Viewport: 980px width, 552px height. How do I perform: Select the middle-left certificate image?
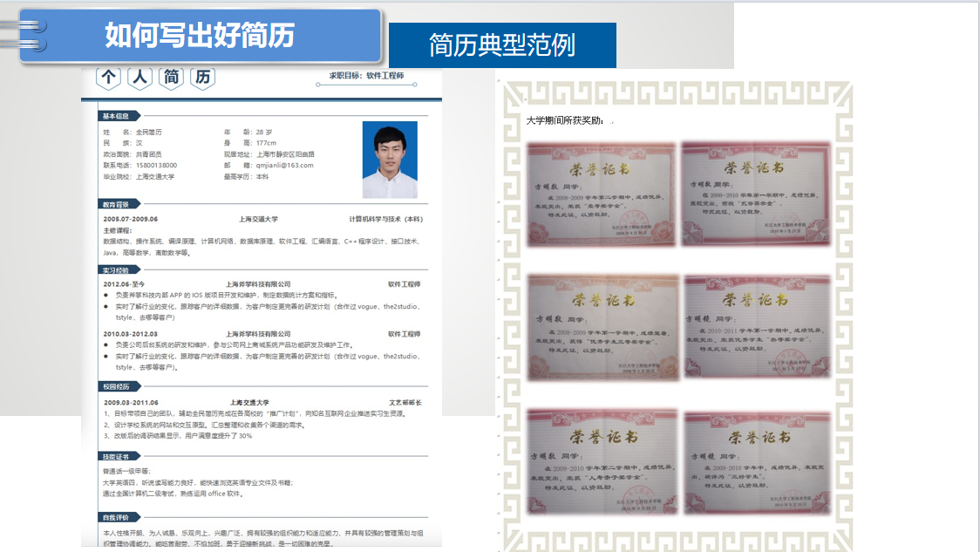pos(602,327)
